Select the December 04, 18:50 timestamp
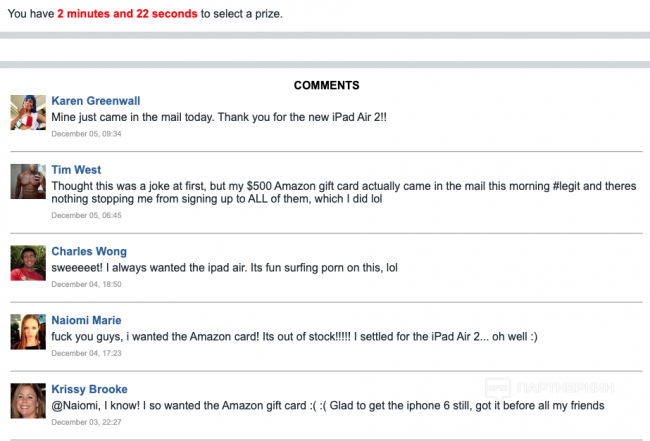The image size is (650, 441). point(86,284)
